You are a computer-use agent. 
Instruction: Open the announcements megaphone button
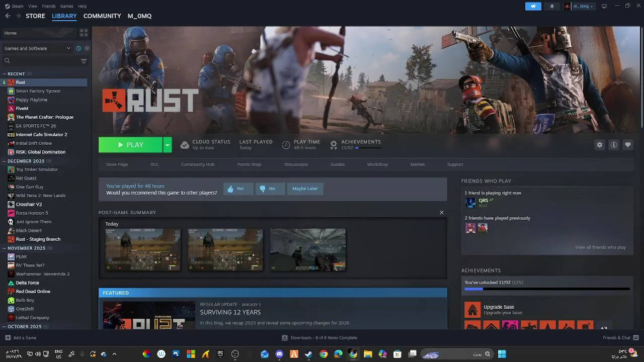(x=533, y=6)
